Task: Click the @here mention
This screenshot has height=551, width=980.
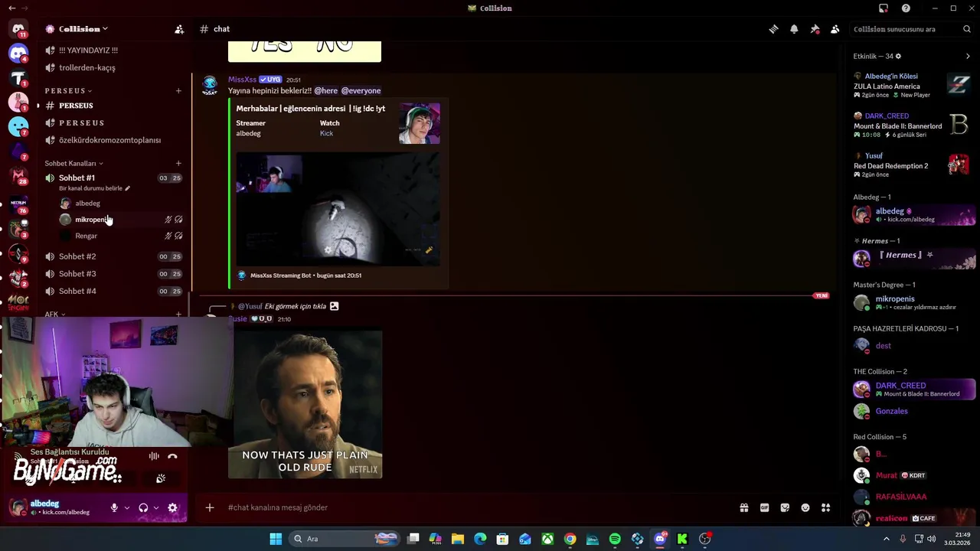Action: click(x=326, y=91)
